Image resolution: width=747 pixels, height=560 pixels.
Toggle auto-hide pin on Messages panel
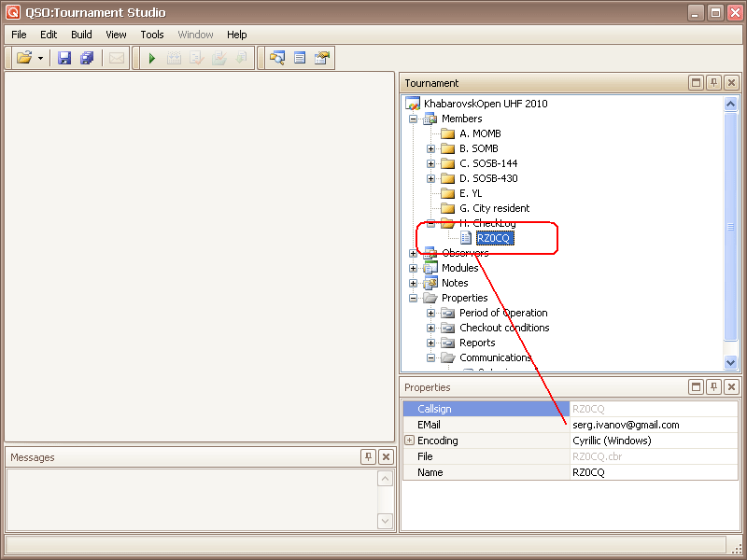(x=368, y=456)
